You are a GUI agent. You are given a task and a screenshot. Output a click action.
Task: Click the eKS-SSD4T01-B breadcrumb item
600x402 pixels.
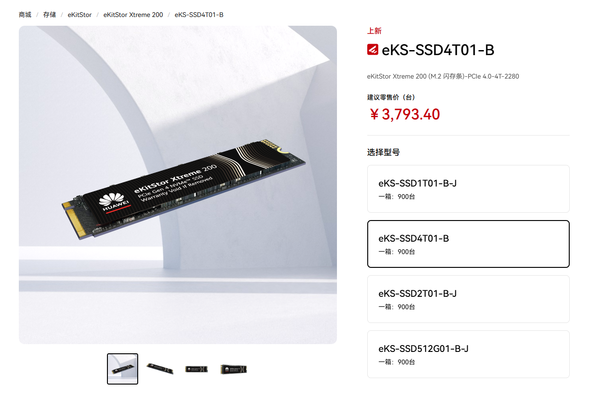(199, 15)
